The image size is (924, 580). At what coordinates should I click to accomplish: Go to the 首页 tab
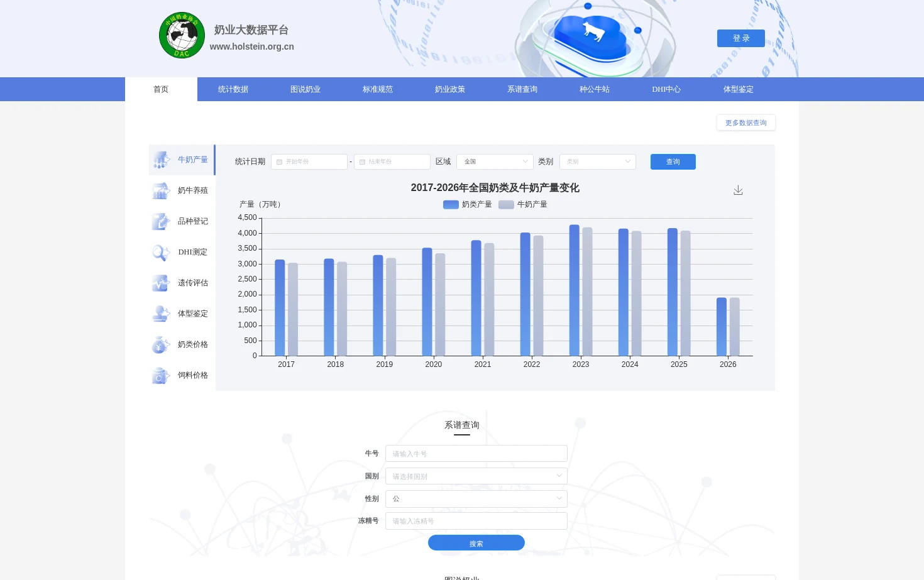(161, 89)
